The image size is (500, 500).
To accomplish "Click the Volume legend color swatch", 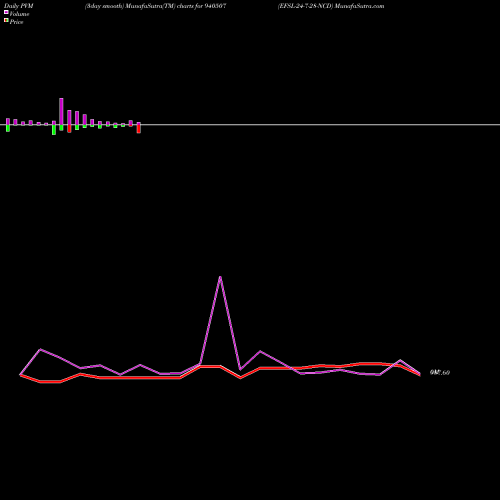I will [6, 12].
